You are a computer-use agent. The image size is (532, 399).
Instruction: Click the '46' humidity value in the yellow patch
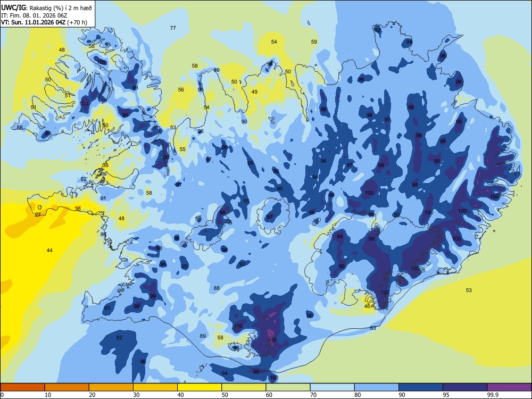[x=367, y=306]
